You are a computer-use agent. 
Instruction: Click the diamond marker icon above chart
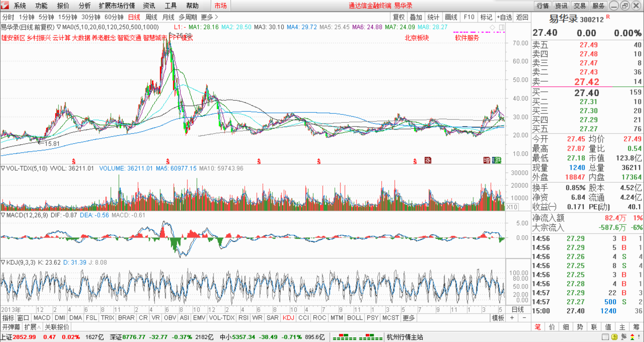(492, 27)
